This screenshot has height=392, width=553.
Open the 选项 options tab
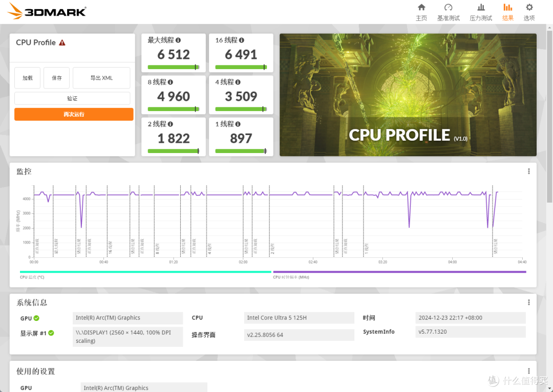tap(529, 12)
